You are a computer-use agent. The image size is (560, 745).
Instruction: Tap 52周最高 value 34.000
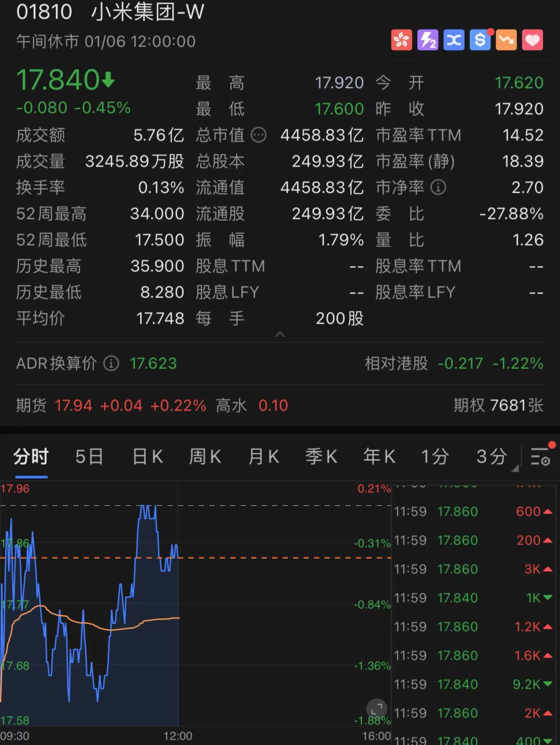[x=157, y=214]
